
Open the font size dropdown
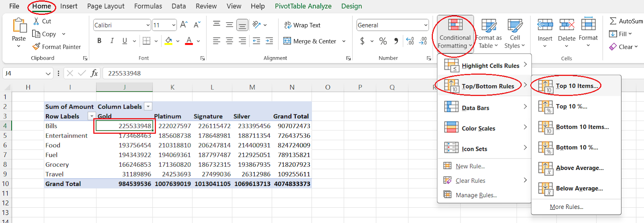(x=173, y=25)
